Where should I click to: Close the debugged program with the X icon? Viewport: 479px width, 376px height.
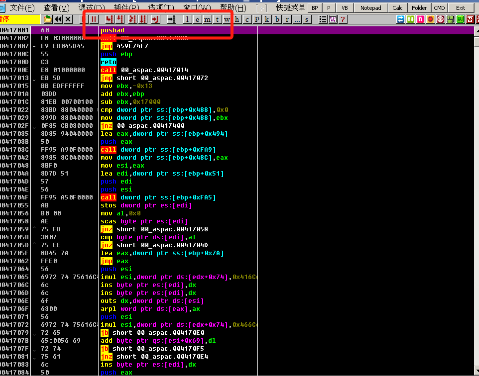[68, 19]
